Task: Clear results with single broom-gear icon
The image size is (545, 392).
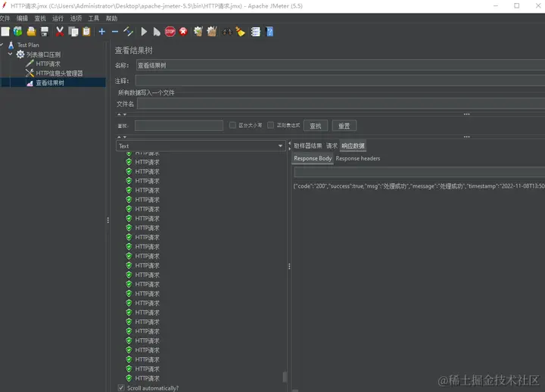Action: (198, 32)
